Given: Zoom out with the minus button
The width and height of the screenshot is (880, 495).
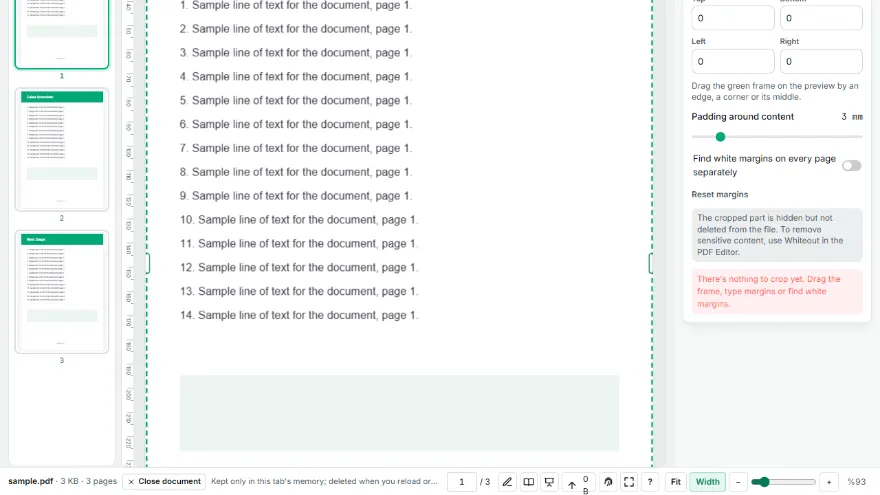Looking at the screenshot, I should [738, 482].
